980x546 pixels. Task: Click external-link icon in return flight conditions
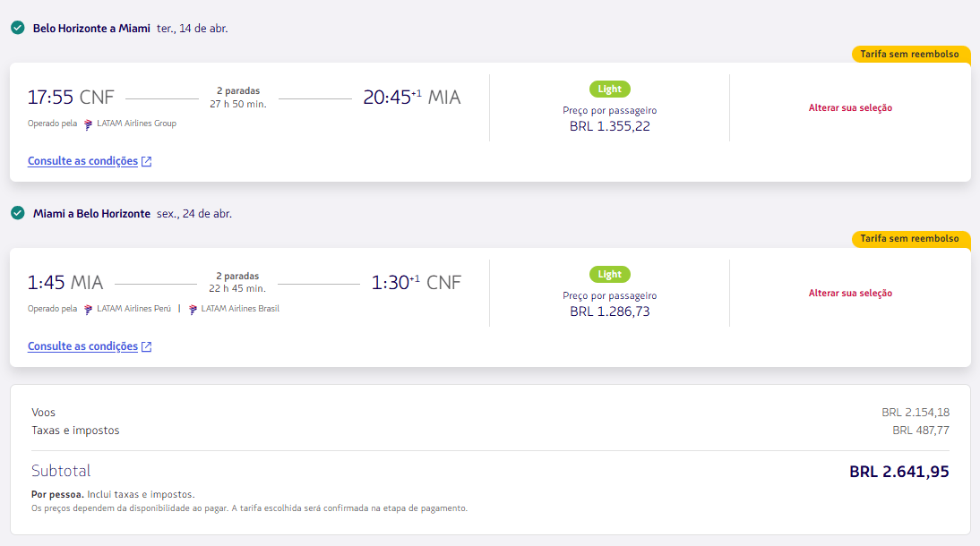click(147, 346)
